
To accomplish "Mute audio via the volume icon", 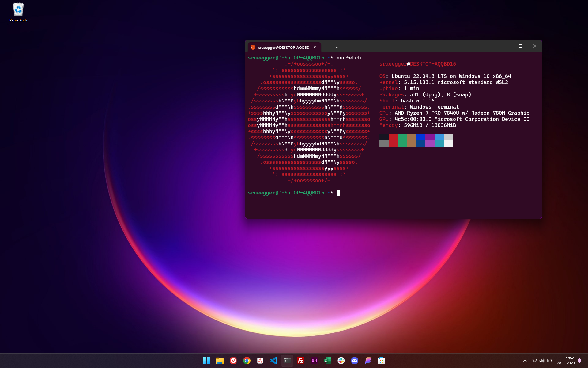I will tap(542, 361).
